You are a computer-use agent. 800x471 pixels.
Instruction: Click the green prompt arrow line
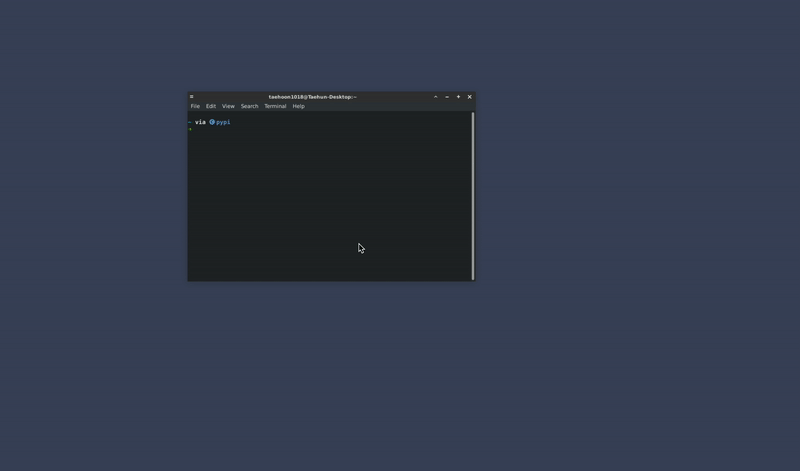190,129
